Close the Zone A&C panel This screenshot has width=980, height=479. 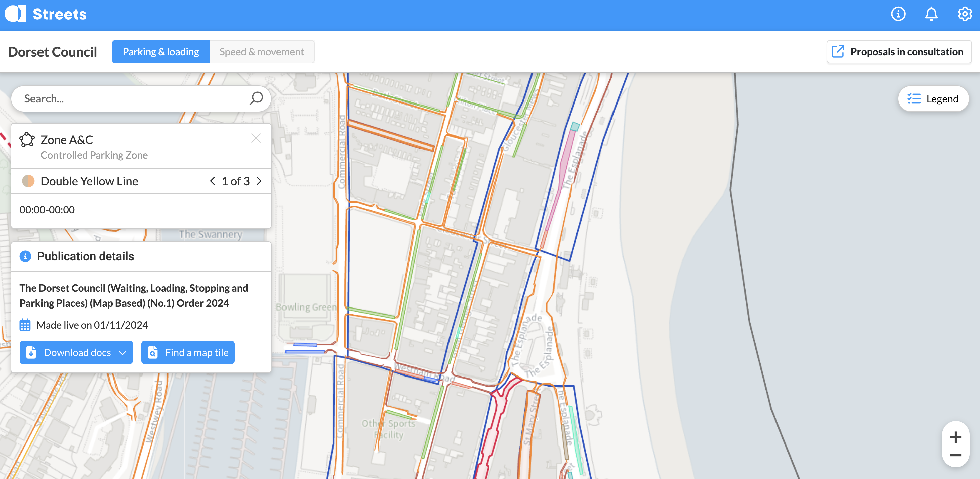pos(256,138)
